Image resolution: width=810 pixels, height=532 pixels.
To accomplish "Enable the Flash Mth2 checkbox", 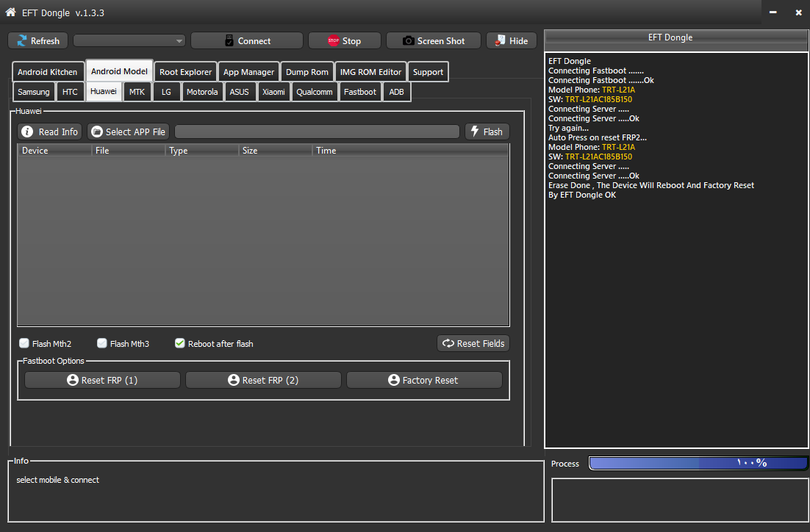I will point(24,343).
